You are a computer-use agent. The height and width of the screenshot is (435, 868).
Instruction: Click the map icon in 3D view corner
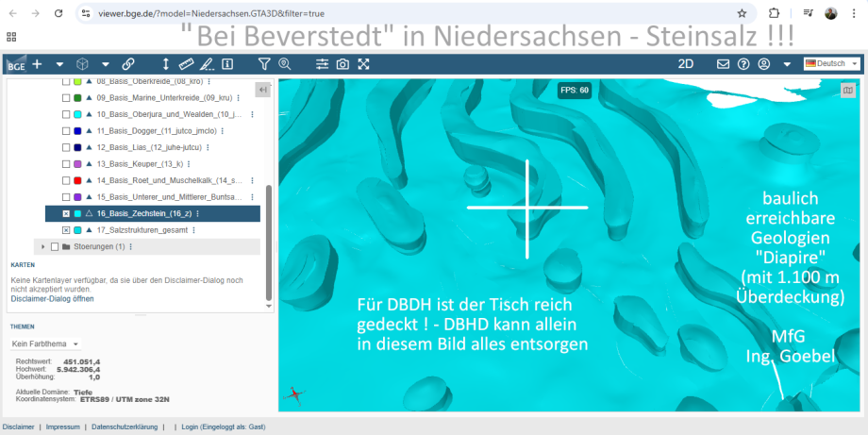[848, 91]
